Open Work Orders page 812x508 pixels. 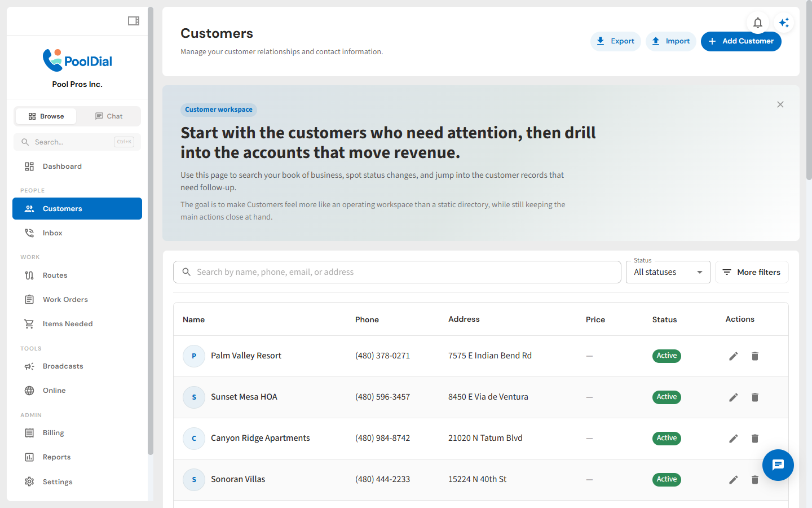[77, 300]
